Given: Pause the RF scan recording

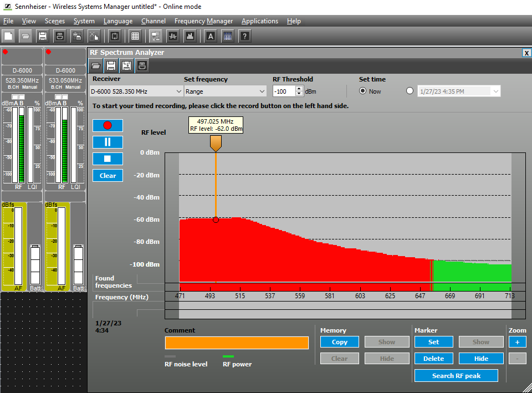Looking at the screenshot, I should 108,142.
